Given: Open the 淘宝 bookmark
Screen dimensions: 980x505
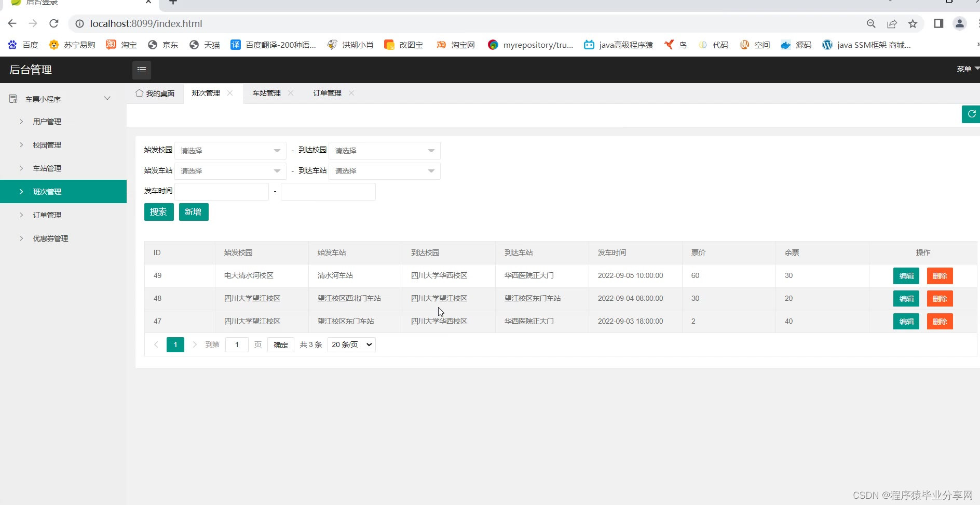Looking at the screenshot, I should [x=121, y=45].
